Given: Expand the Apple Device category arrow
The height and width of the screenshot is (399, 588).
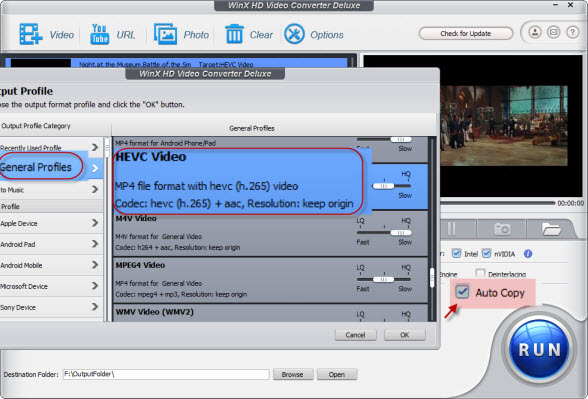Looking at the screenshot, I should 95,223.
